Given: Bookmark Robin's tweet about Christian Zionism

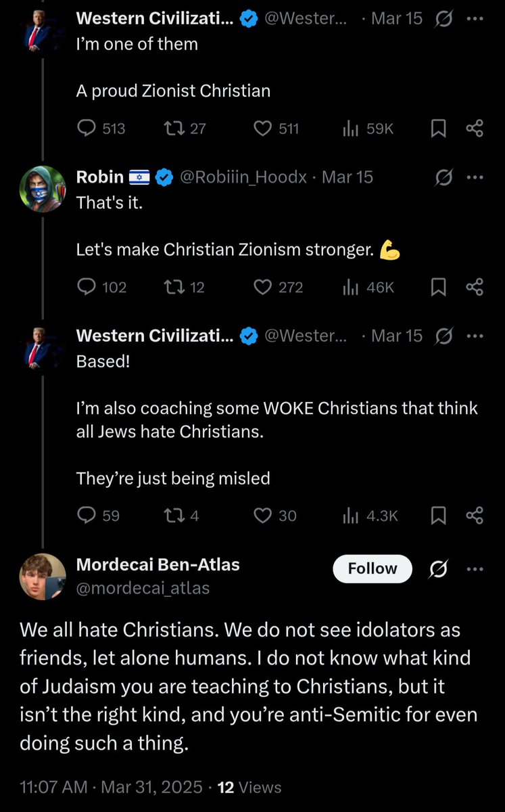Looking at the screenshot, I should point(439,288).
